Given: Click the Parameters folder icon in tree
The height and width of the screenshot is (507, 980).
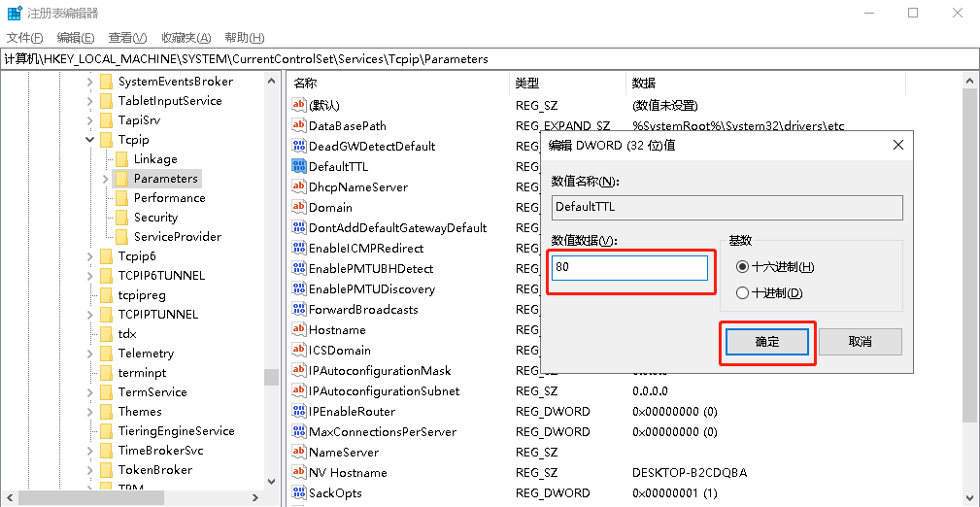Looking at the screenshot, I should [121, 179].
